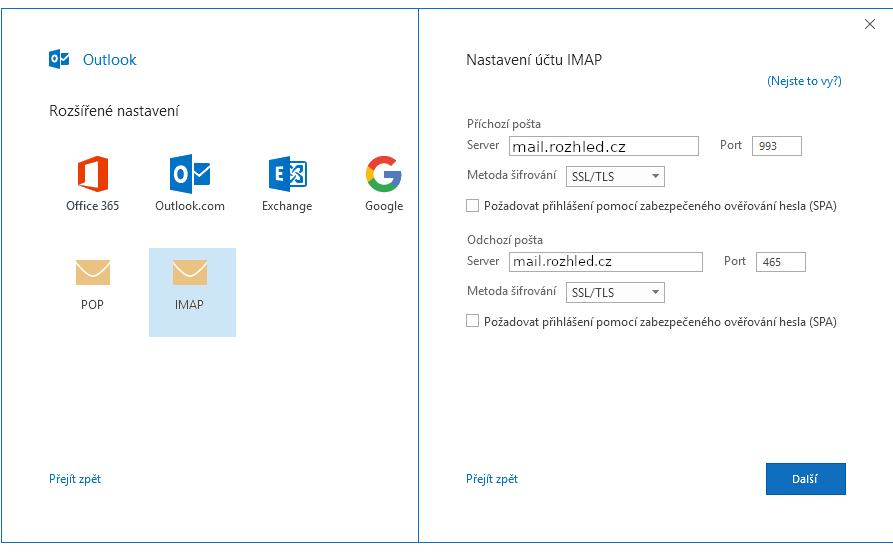Enable SPA checkbox for outgoing mail
The image size is (893, 552).
(x=473, y=322)
